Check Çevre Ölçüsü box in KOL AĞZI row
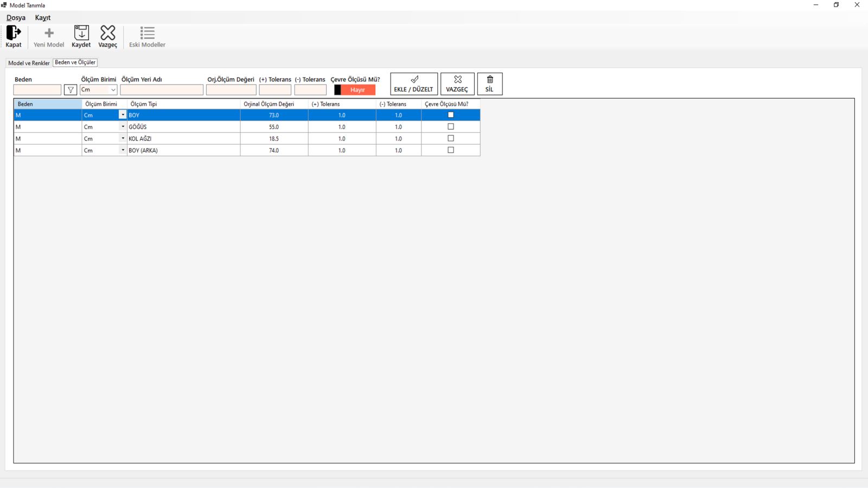This screenshot has width=868, height=488. click(x=451, y=139)
